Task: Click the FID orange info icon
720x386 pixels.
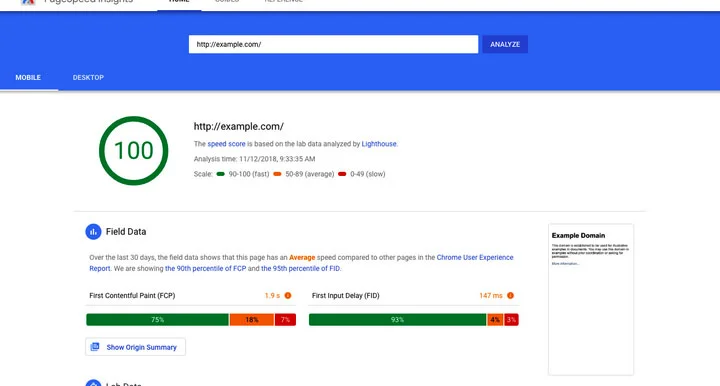Action: [x=510, y=296]
